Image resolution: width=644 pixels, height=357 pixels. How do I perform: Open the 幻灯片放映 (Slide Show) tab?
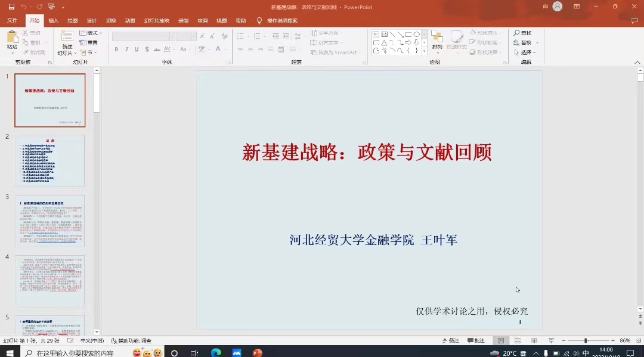tap(156, 20)
